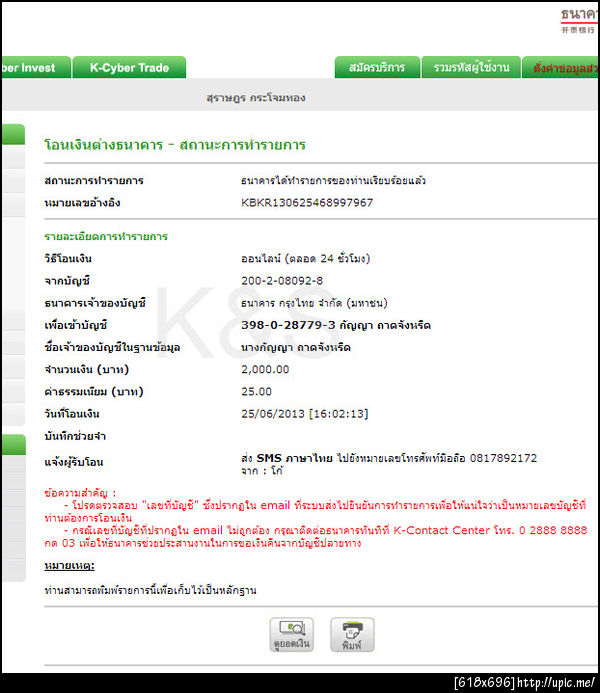600x693 pixels.
Task: Select the fee value 25.00
Action: tap(256, 392)
